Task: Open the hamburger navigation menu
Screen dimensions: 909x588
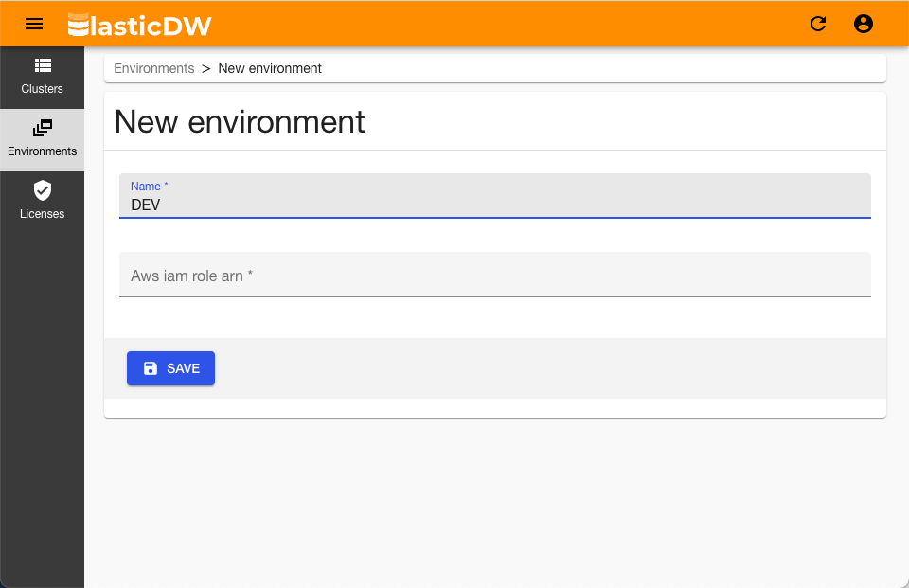Action: tap(34, 24)
